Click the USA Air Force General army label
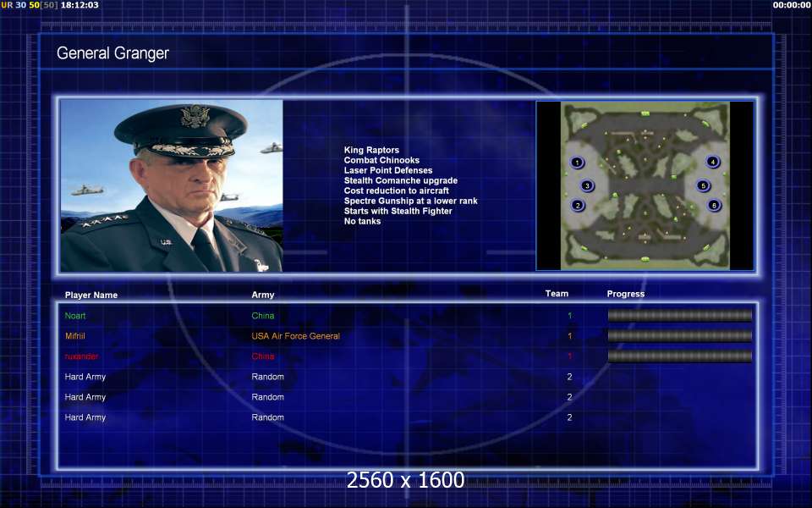This screenshot has height=508, width=812. click(x=296, y=336)
